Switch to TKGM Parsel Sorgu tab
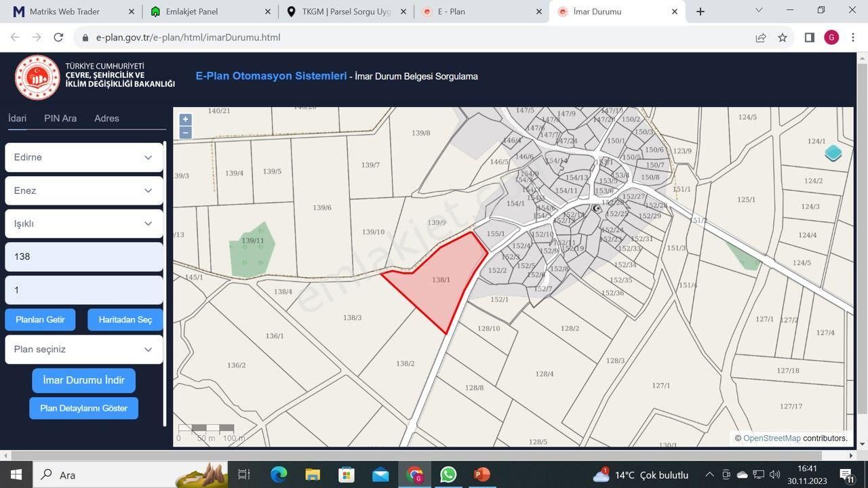The image size is (868, 488). click(x=347, y=12)
